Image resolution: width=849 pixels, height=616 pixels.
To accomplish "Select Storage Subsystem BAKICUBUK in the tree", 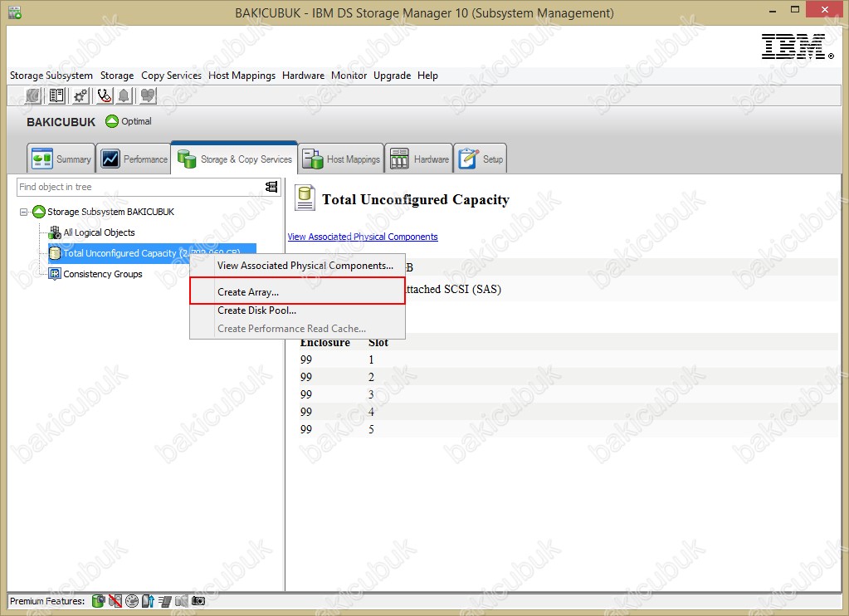I will click(110, 212).
